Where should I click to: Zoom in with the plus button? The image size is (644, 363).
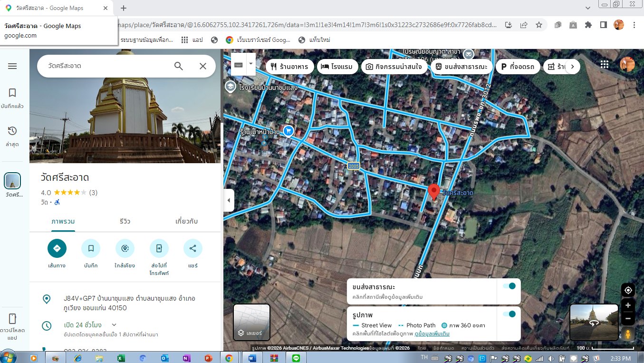628,305
